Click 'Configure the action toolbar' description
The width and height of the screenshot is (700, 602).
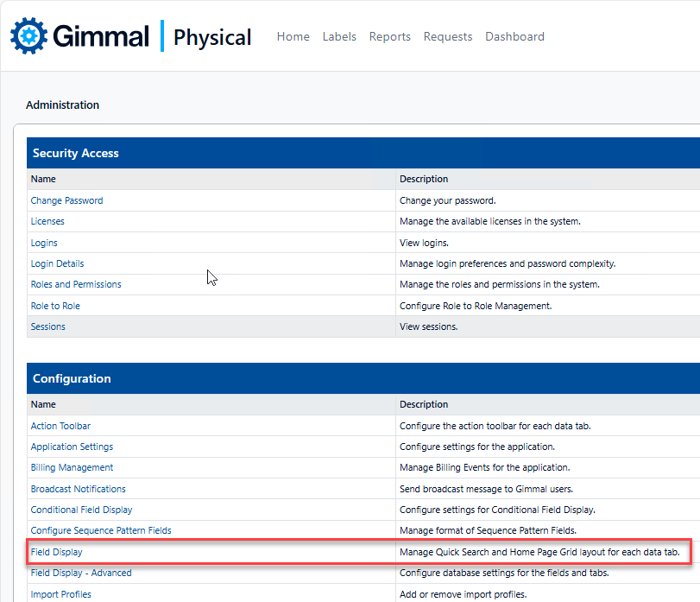[495, 426]
